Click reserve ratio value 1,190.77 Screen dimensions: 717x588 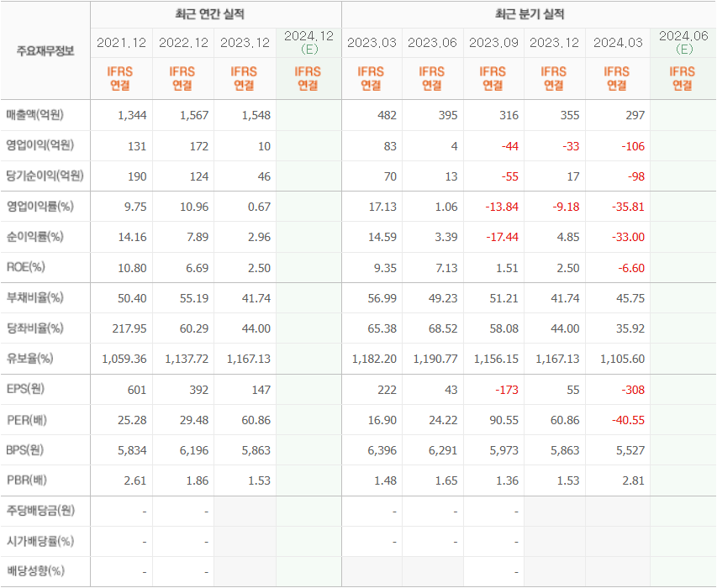[435, 360]
